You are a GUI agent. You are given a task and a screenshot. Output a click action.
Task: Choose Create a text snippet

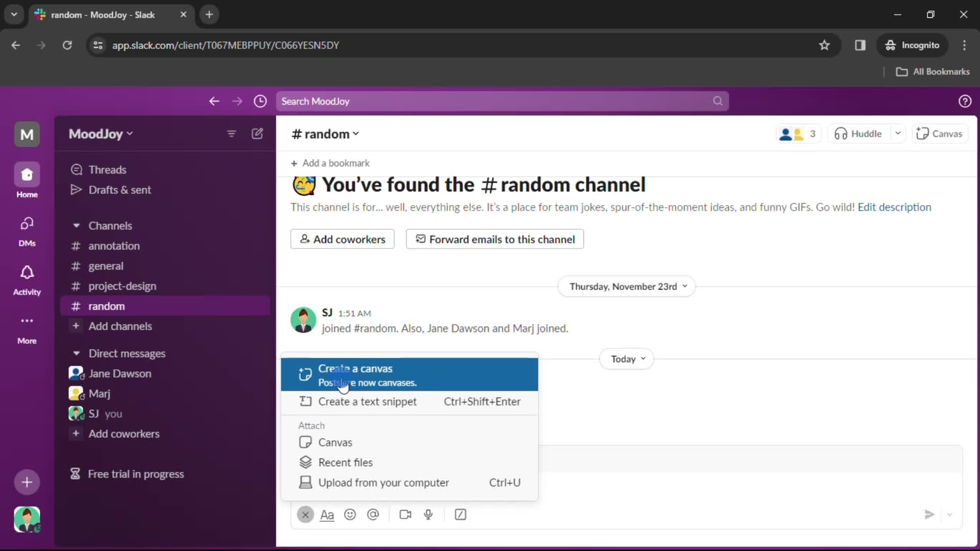(x=409, y=402)
